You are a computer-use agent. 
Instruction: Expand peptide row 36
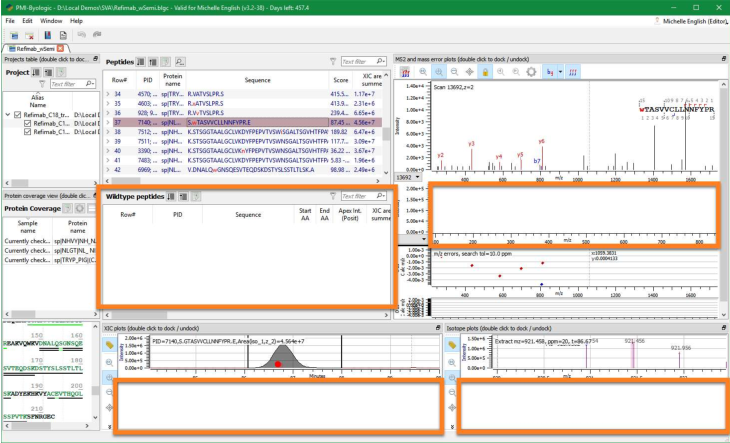108,113
